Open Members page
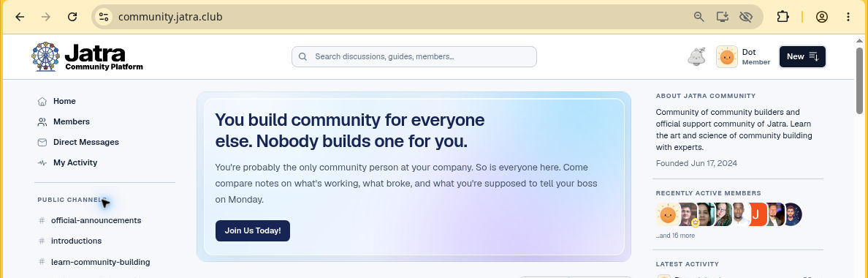Image resolution: width=868 pixels, height=278 pixels. pos(72,122)
